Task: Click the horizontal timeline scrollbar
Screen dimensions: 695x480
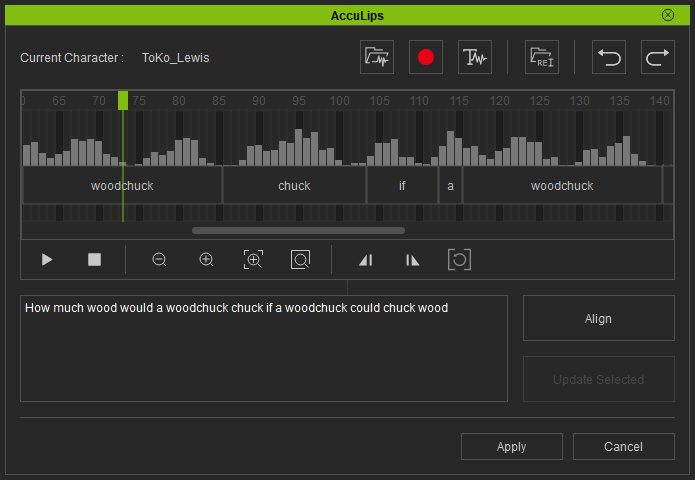Action: [298, 230]
